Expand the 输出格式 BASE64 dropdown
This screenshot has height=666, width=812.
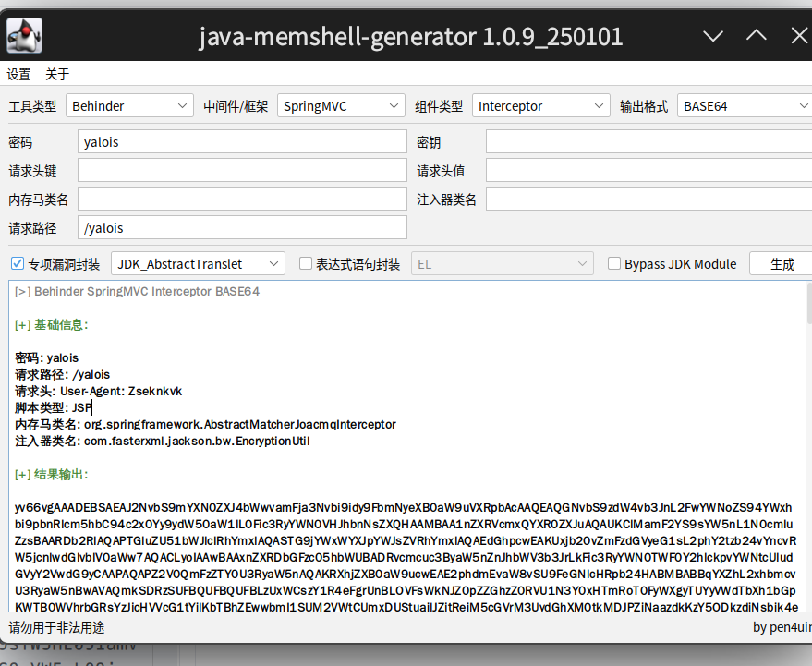tap(745, 105)
